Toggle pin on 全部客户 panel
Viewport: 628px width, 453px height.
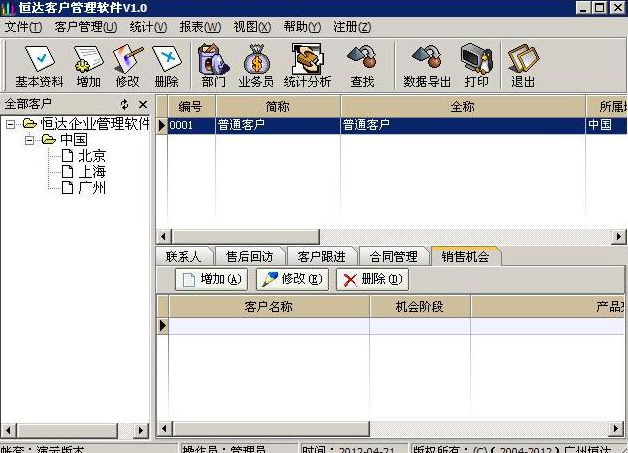click(x=125, y=104)
